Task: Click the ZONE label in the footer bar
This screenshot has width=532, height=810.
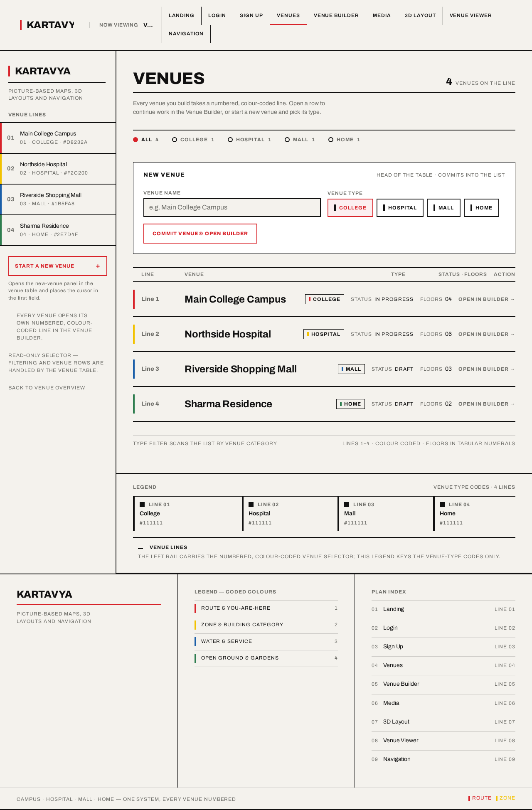Action: point(505,798)
